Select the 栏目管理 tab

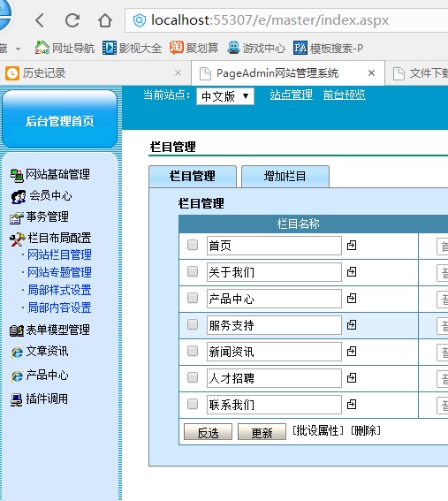point(193,177)
